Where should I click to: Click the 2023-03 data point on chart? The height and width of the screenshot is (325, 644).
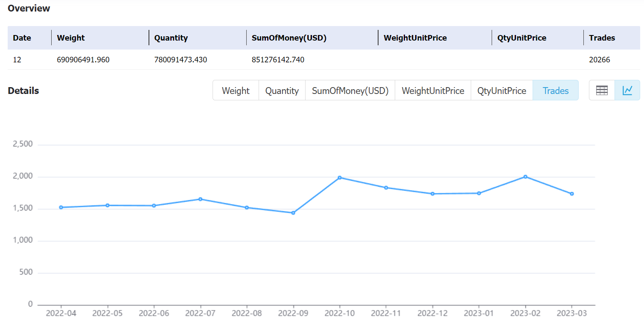pyautogui.click(x=571, y=194)
